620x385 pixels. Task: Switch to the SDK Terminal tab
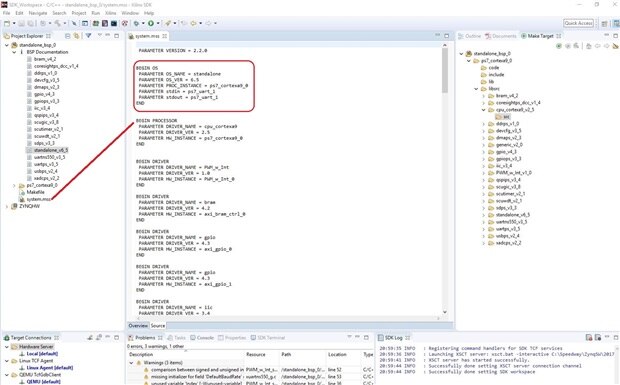coord(268,338)
